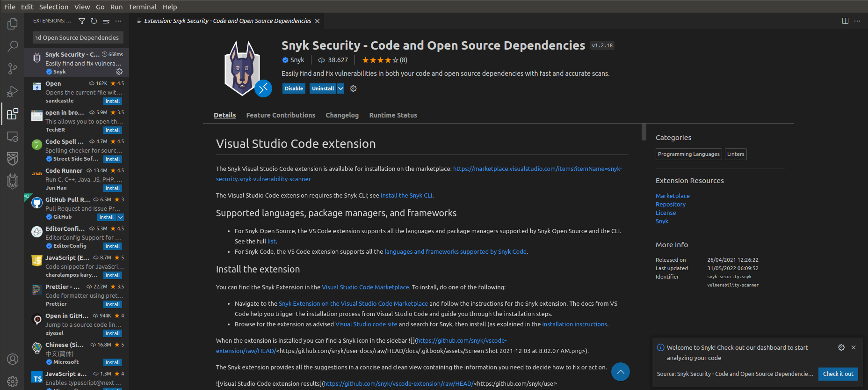Select the Extensions view icon
Screen dimensions: 868x390
(x=13, y=114)
